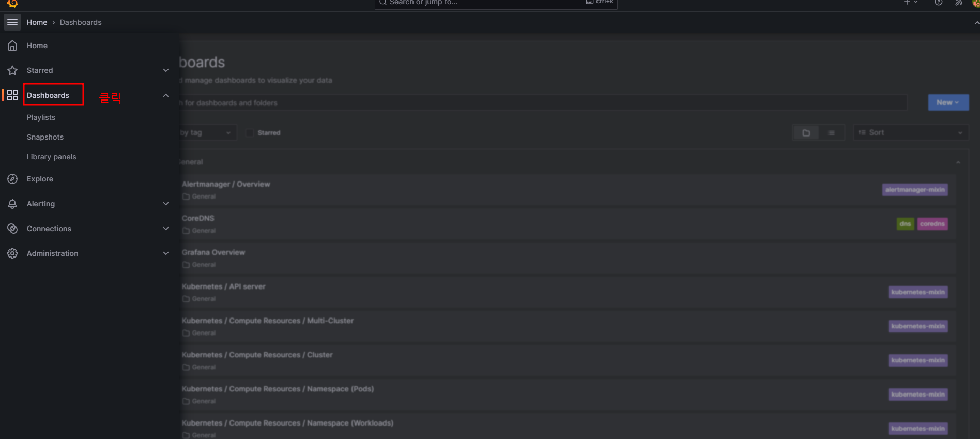This screenshot has height=439, width=980.
Task: Open Kubernetes / Compute Resources / Cluster
Action: 257,355
